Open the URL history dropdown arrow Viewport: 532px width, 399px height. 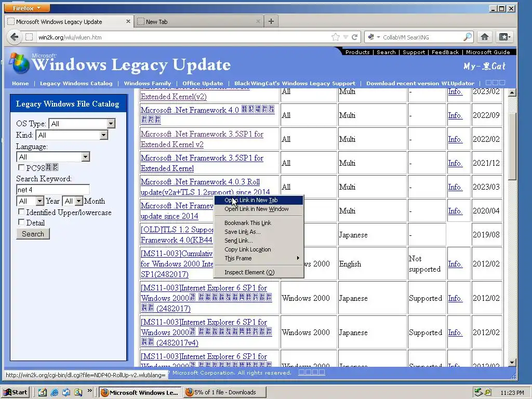(345, 37)
